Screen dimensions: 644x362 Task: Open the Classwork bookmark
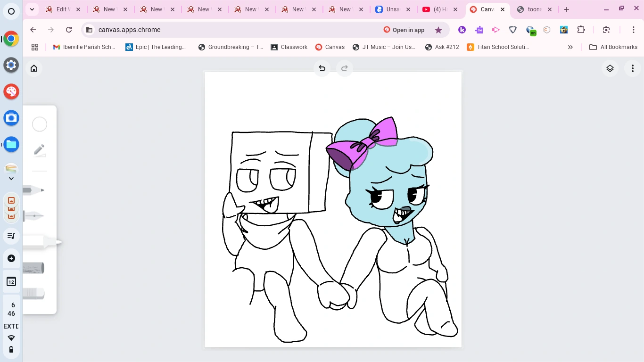(x=289, y=47)
